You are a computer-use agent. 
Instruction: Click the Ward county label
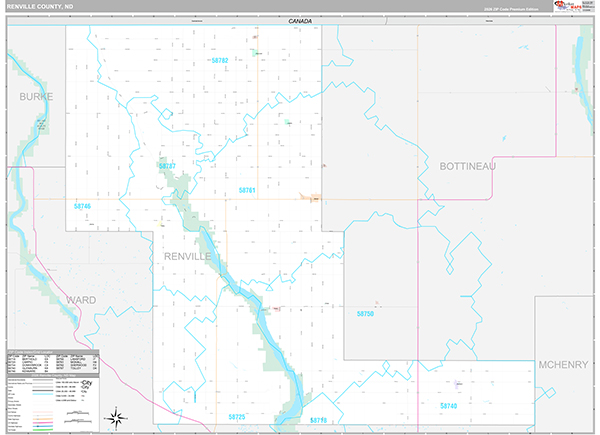(81, 300)
